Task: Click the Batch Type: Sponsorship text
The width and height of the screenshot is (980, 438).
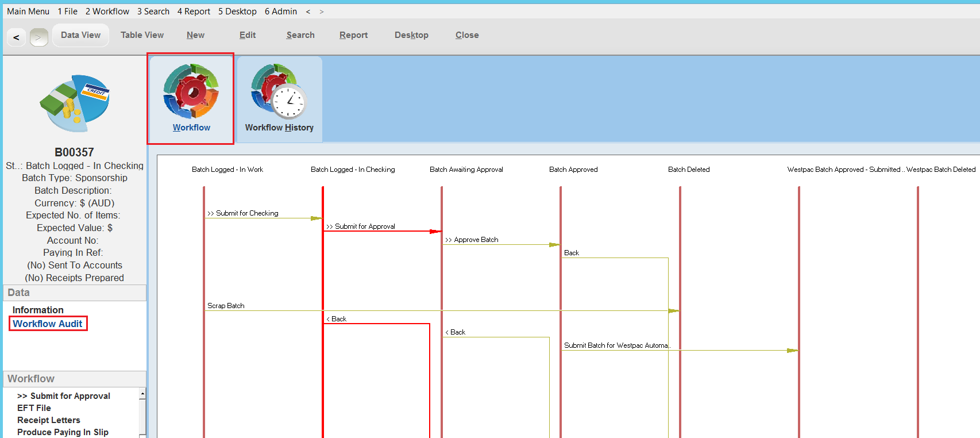Action: click(75, 178)
